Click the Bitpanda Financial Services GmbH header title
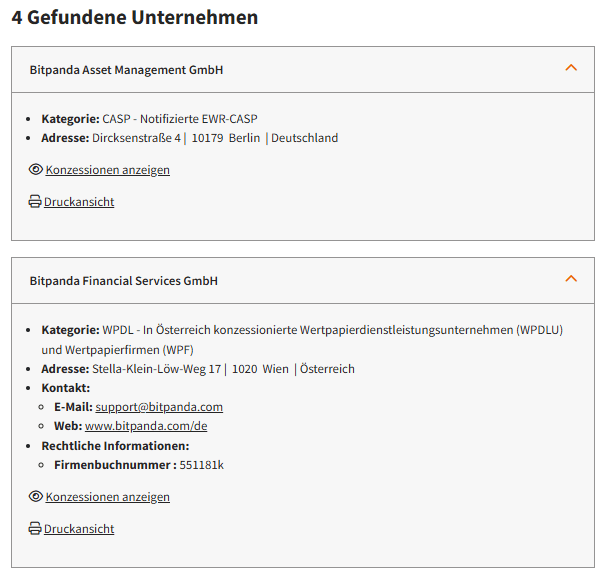The image size is (604, 574). [124, 281]
